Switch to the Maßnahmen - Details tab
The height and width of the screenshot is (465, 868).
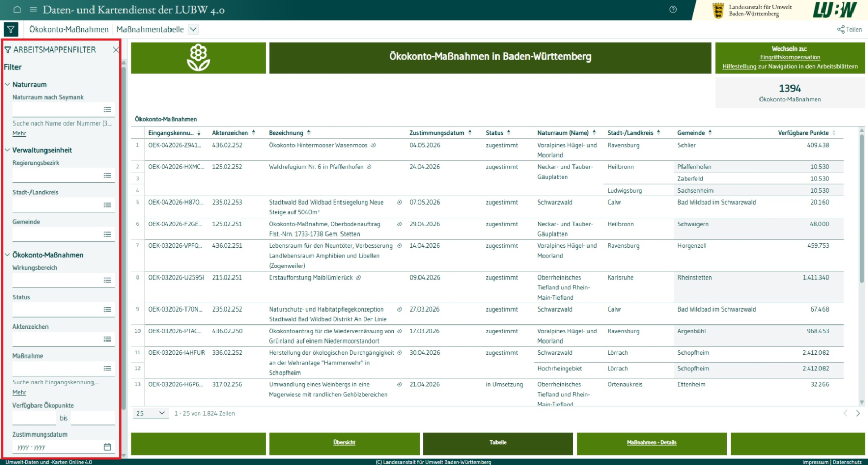(652, 443)
